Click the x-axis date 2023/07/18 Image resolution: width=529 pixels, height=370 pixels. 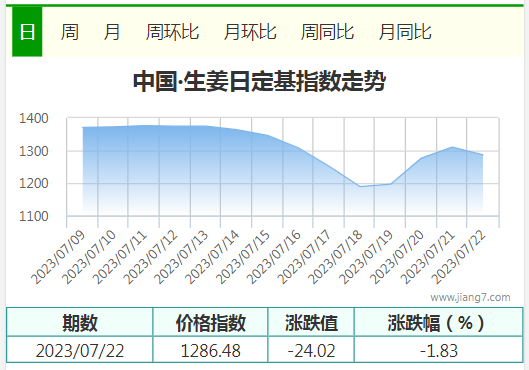point(335,258)
